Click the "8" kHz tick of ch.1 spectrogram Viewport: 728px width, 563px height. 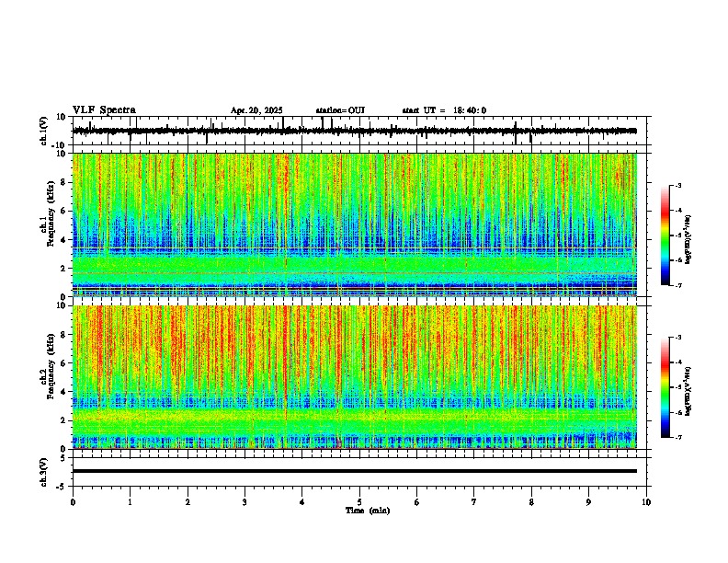[x=64, y=182]
